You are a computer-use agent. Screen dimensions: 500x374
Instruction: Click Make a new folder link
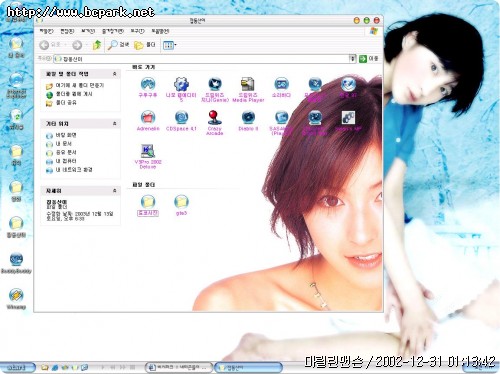(x=75, y=86)
